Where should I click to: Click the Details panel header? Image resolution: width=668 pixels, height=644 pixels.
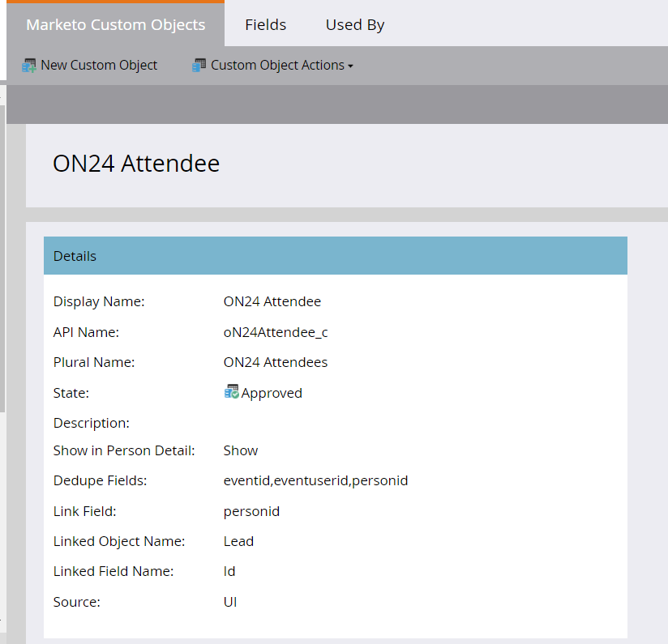(x=75, y=255)
